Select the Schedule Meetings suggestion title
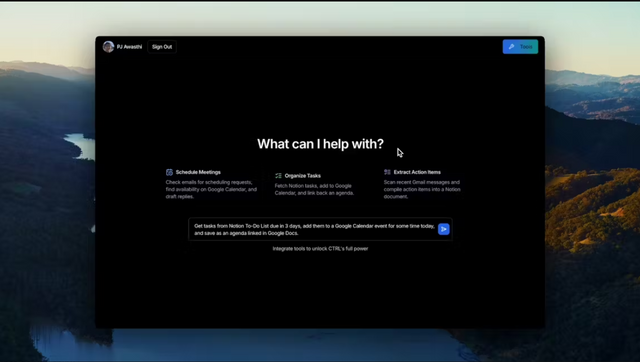 click(x=198, y=172)
